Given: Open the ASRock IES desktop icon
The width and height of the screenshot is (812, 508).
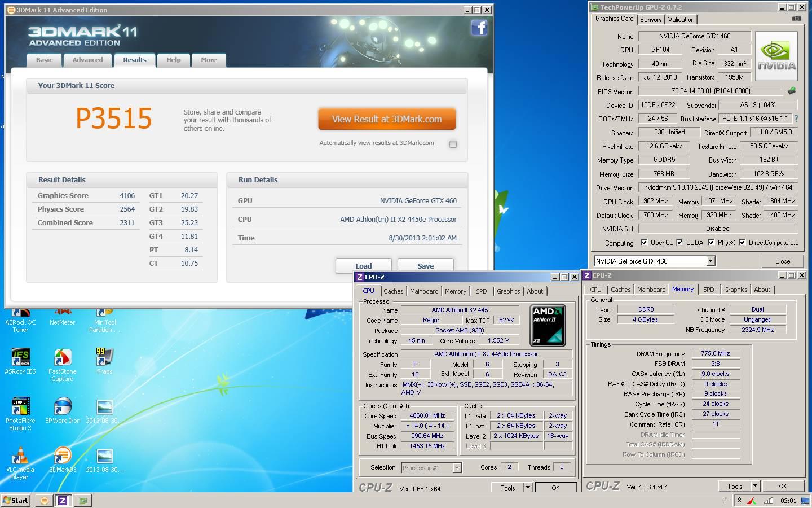Looking at the screenshot, I should click(20, 361).
